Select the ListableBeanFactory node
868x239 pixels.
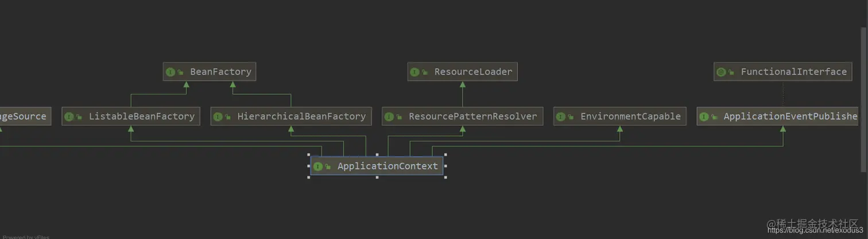[131, 116]
